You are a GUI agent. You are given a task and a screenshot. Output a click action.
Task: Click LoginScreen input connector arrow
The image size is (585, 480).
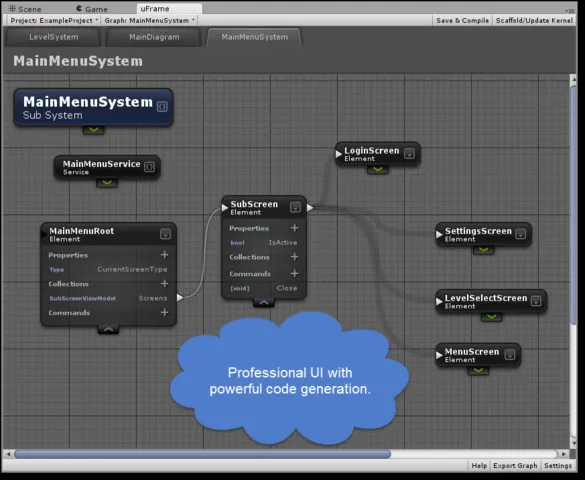coord(338,154)
